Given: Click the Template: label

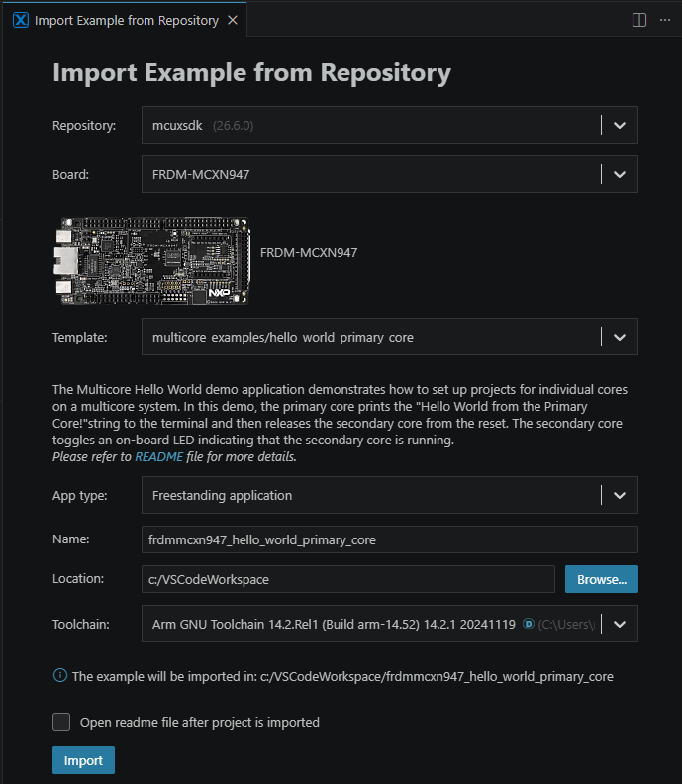Looking at the screenshot, I should 80,338.
